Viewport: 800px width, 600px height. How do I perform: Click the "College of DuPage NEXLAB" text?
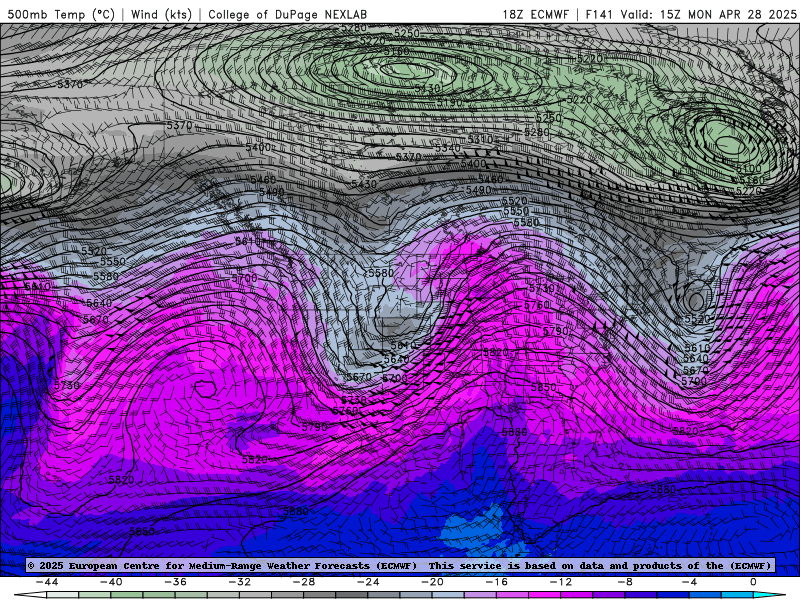[x=287, y=14]
